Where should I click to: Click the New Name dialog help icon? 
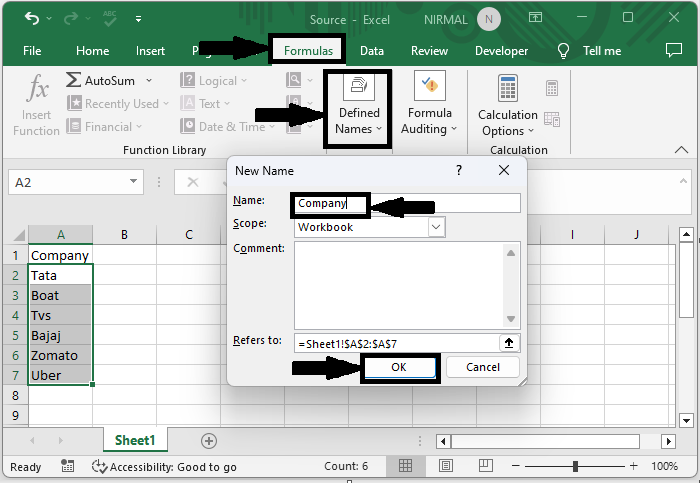tap(458, 170)
